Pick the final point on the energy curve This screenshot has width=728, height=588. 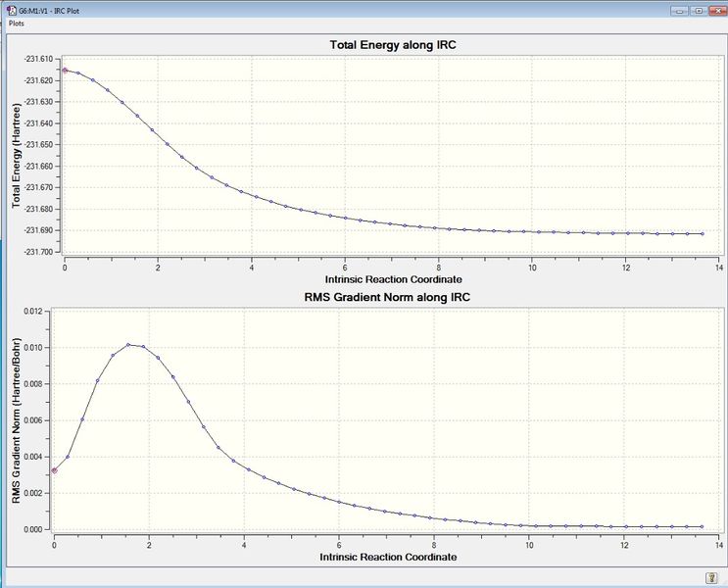[702, 233]
